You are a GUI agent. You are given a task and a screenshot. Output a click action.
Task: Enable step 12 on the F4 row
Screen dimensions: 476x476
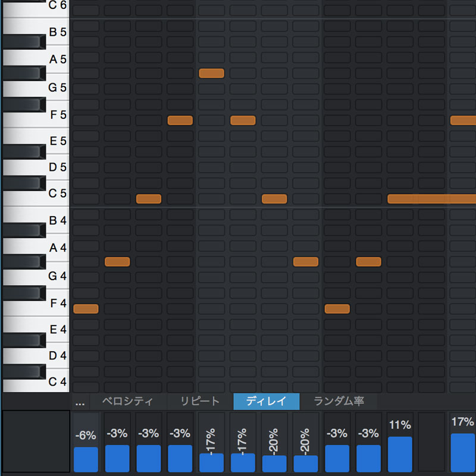point(431,309)
